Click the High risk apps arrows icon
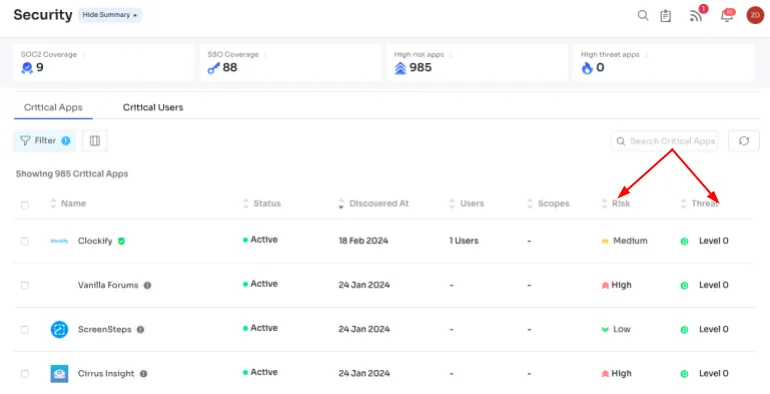The width and height of the screenshot is (770, 394). [400, 68]
